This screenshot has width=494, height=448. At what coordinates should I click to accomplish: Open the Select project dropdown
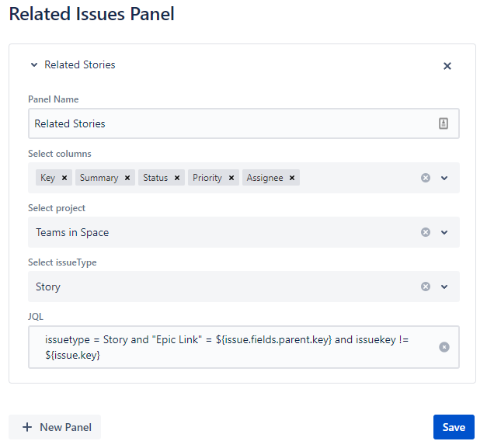tap(444, 232)
